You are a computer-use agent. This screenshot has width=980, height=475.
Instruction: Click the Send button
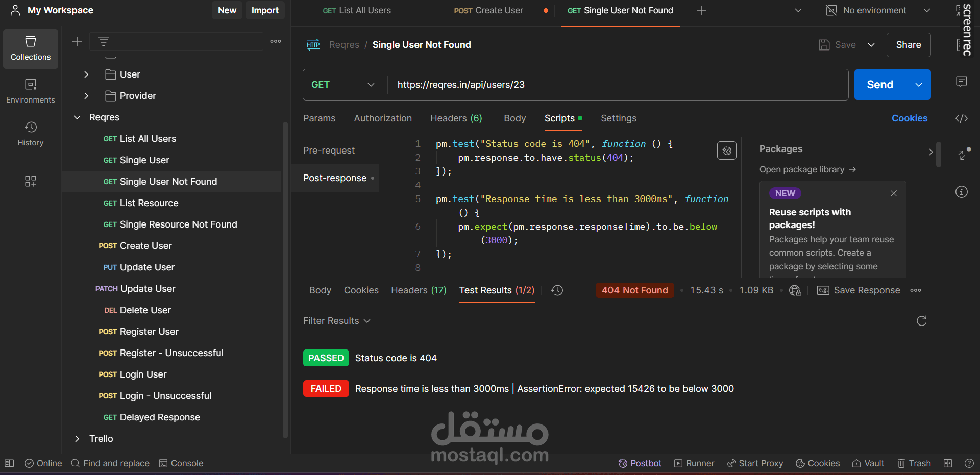click(x=880, y=85)
